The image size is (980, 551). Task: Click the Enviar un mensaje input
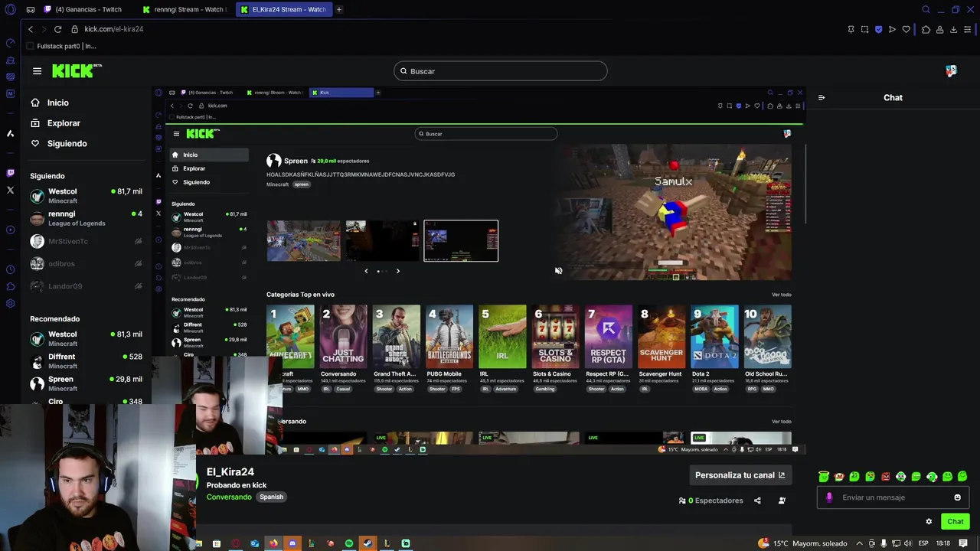click(x=893, y=497)
